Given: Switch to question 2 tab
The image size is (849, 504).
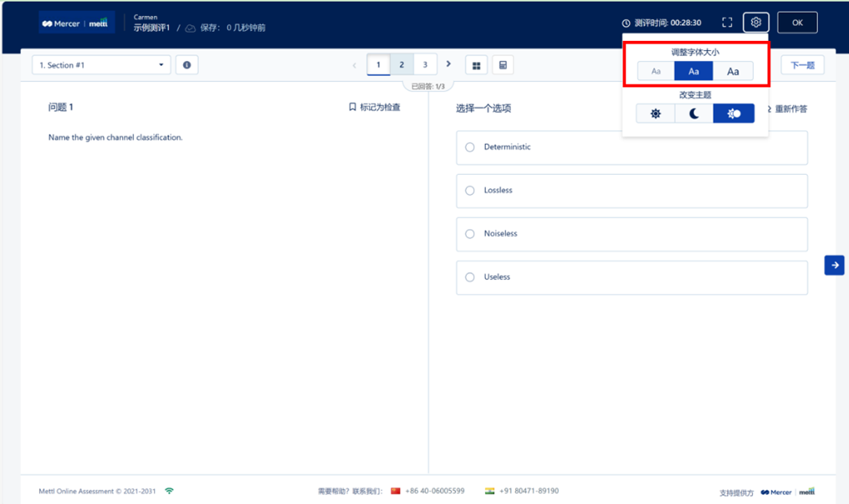Looking at the screenshot, I should point(401,65).
